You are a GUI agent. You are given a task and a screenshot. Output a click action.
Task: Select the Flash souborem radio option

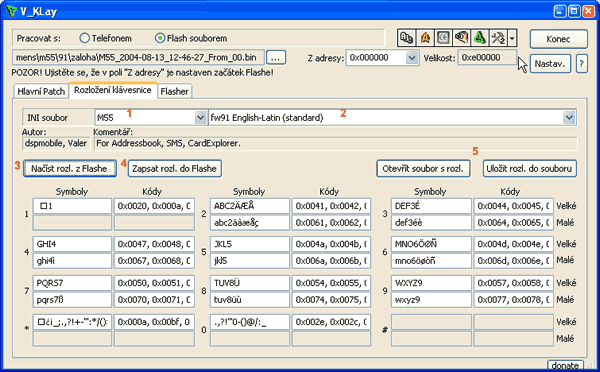[x=191, y=38]
